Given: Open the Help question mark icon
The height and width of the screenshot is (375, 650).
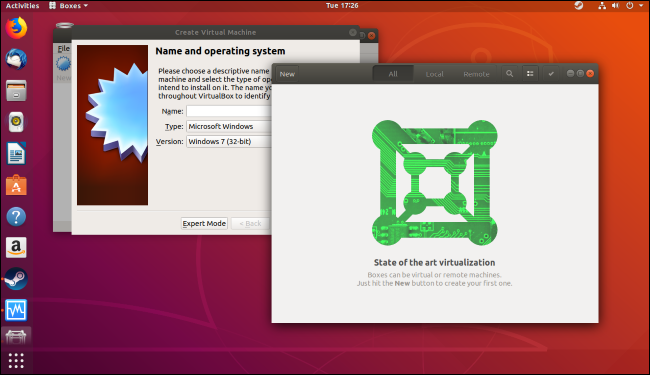Looking at the screenshot, I should (16, 216).
